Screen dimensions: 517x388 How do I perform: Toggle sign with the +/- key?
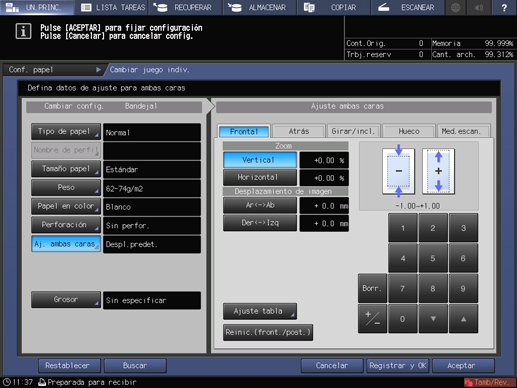(x=372, y=319)
